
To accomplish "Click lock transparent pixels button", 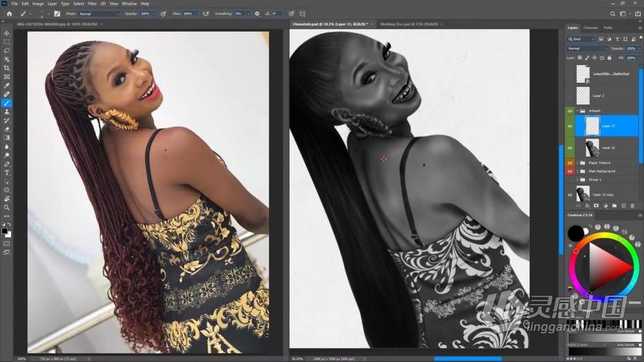I will coord(580,58).
